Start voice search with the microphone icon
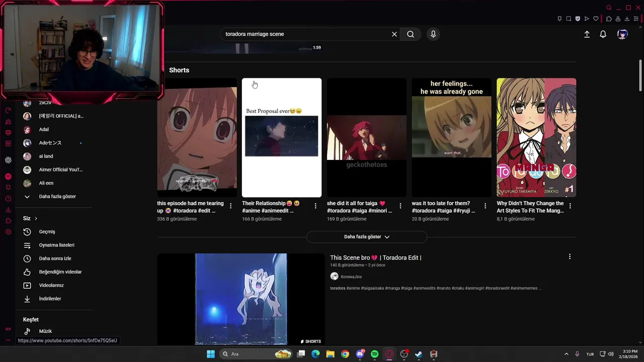Screen dimensions: 644x362 tap(433, 34)
